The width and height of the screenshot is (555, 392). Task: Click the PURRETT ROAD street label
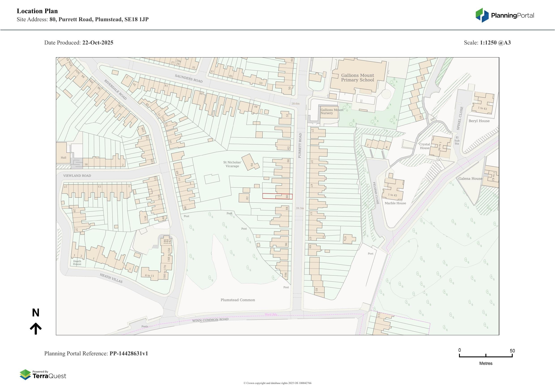tap(300, 146)
